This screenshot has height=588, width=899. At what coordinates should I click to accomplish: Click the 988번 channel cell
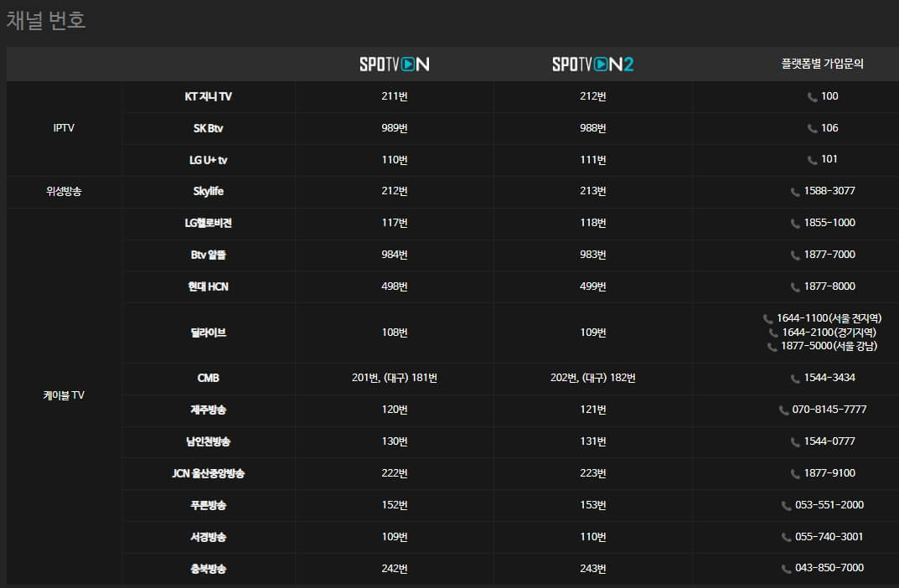tap(593, 128)
